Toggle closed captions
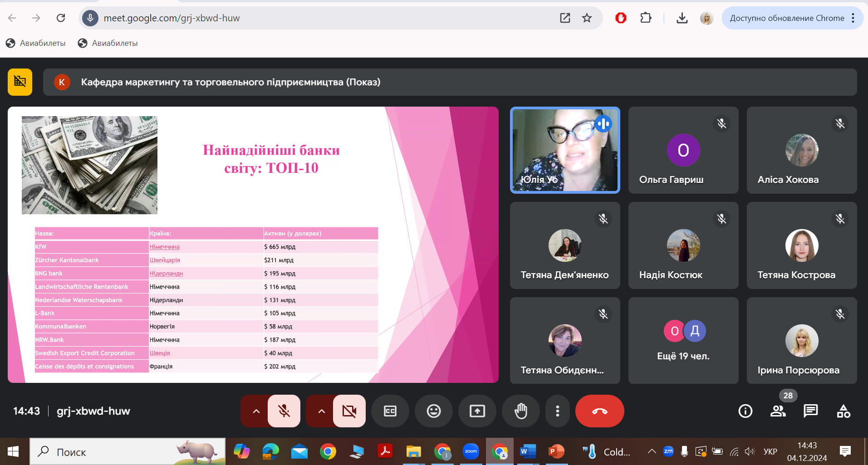This screenshot has height=465, width=868. point(390,411)
